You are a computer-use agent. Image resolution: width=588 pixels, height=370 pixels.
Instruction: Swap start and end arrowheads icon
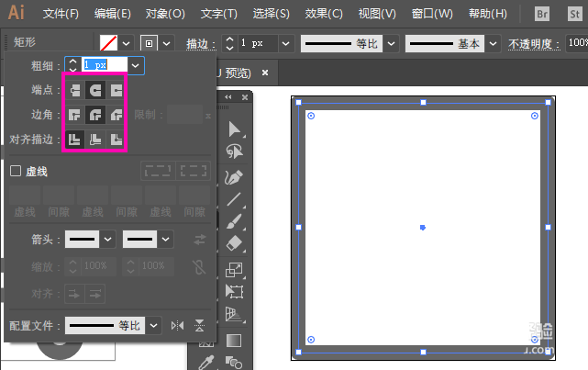point(200,240)
